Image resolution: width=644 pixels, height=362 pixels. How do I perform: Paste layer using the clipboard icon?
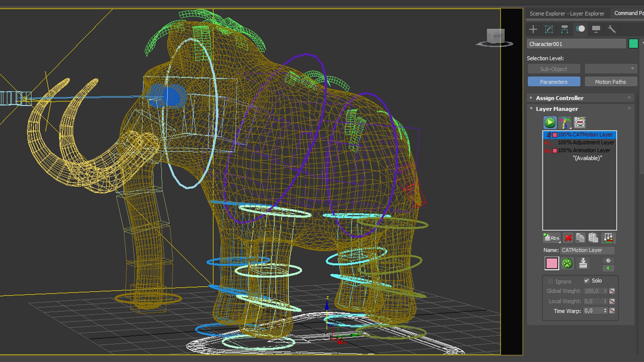point(593,238)
